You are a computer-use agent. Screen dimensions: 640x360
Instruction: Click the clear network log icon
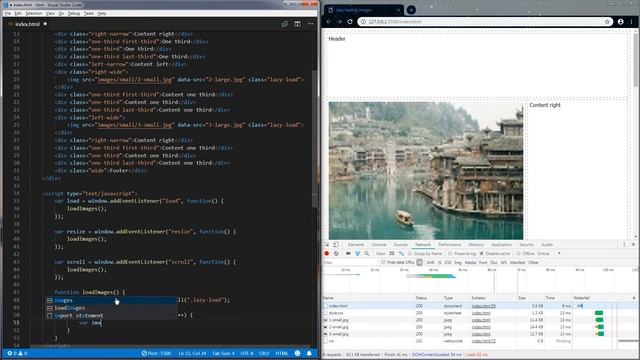pyautogui.click(x=336, y=253)
